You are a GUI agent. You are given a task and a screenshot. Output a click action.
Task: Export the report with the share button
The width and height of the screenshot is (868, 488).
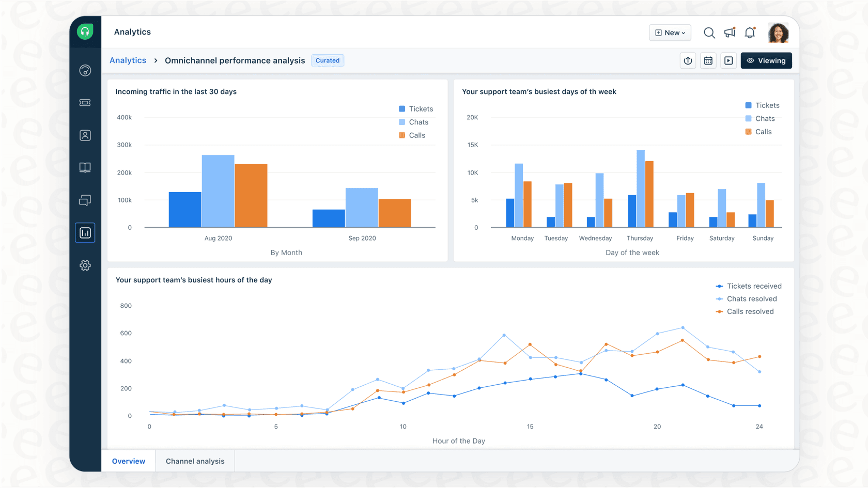point(688,60)
